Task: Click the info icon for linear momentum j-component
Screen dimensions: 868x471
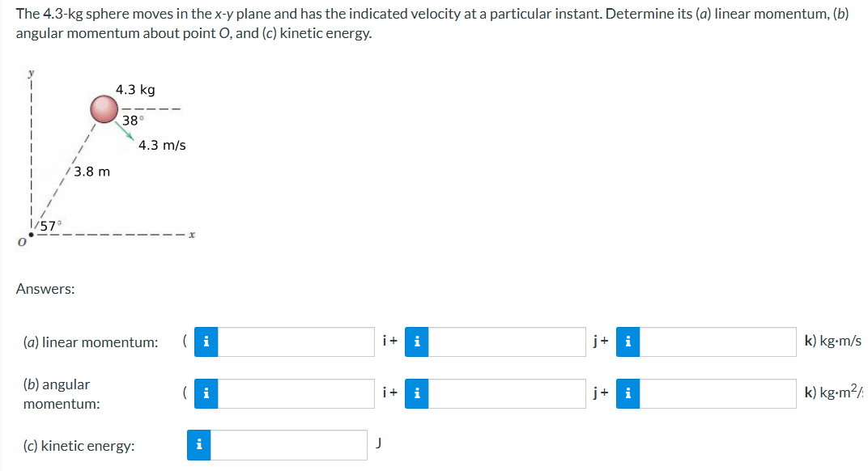Action: tap(416, 342)
